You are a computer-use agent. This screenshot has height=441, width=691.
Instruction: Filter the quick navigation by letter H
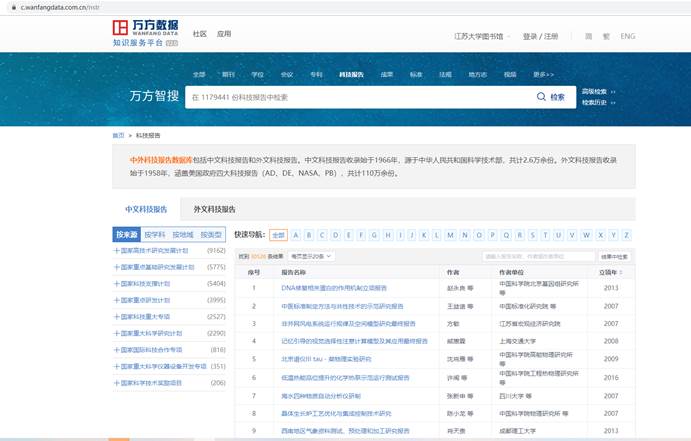388,235
